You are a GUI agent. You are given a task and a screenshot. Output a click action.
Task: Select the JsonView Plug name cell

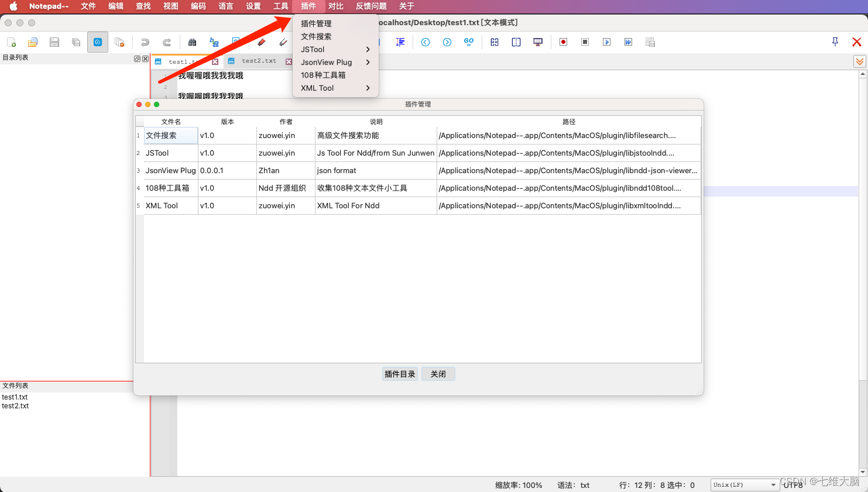[x=171, y=170]
